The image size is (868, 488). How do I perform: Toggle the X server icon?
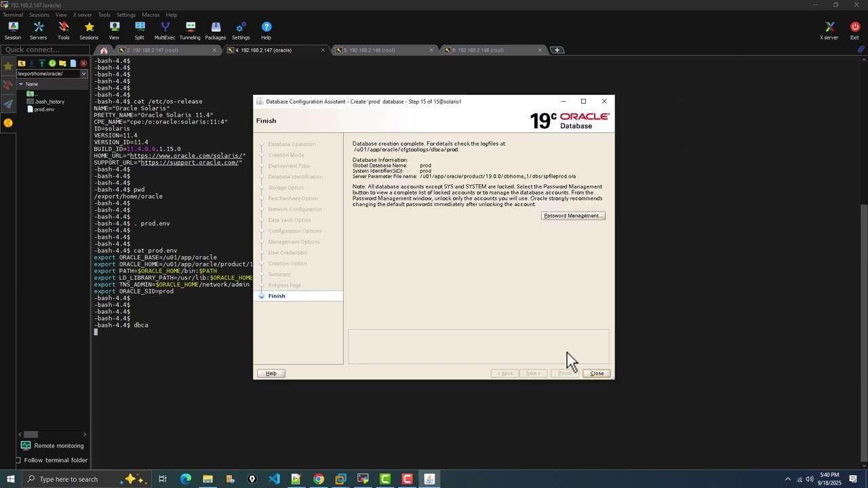coord(829,30)
